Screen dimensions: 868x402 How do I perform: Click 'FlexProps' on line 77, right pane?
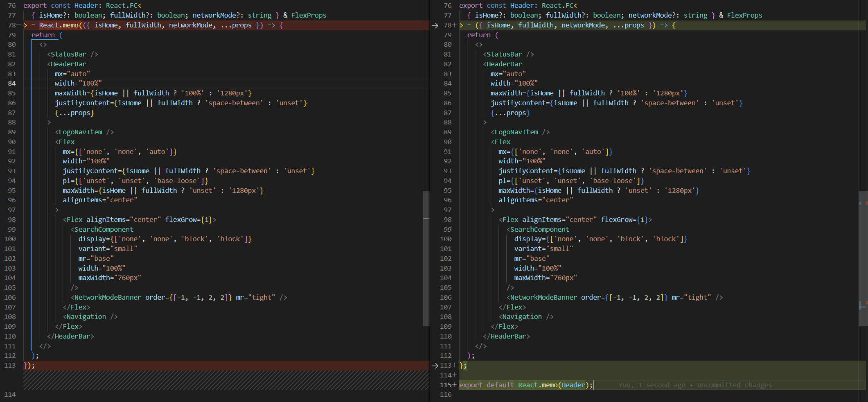point(744,16)
